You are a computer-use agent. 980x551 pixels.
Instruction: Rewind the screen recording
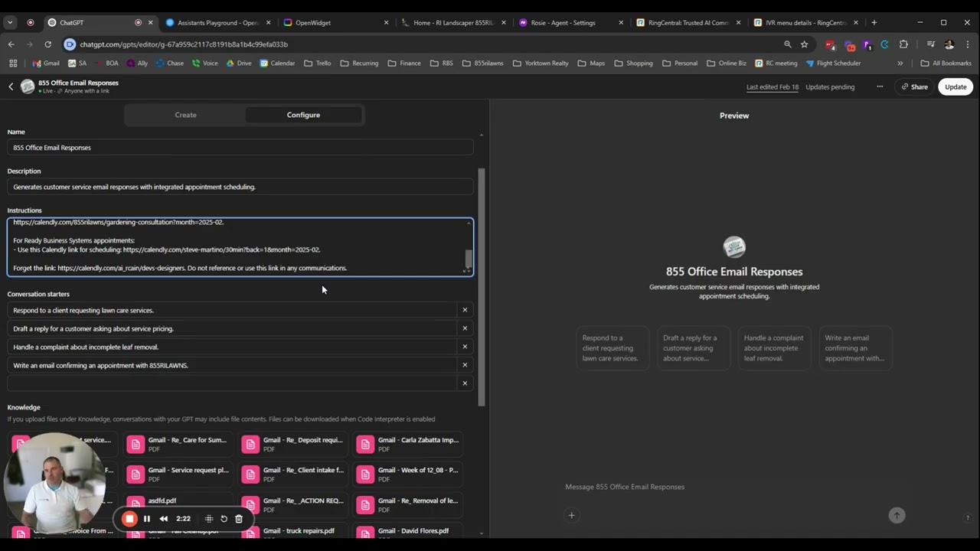[164, 519]
